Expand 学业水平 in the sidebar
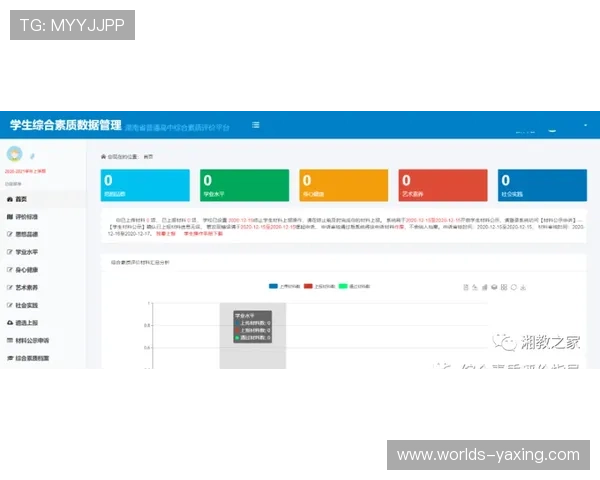The image size is (600, 480). [30, 251]
